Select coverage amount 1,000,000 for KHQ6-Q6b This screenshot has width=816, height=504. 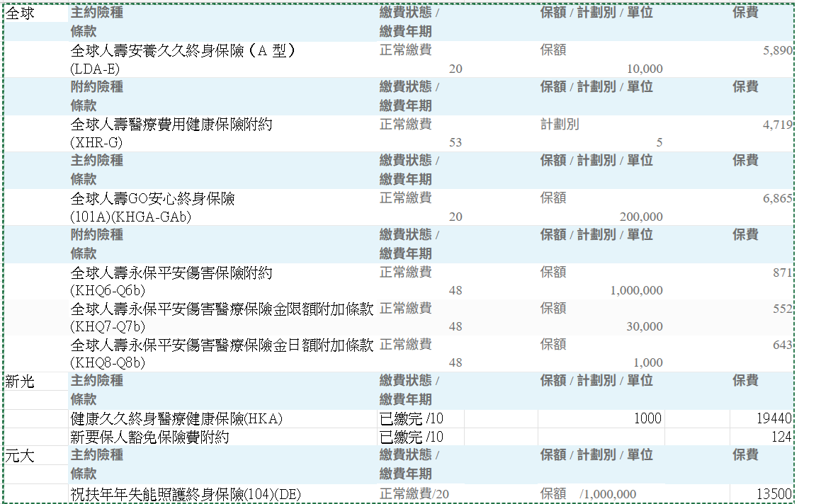click(637, 290)
